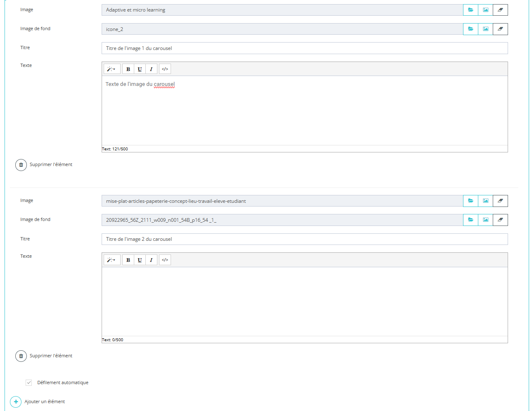The width and height of the screenshot is (532, 411).
Task: Open picture library for 20922965 background image
Action: [x=485, y=220]
